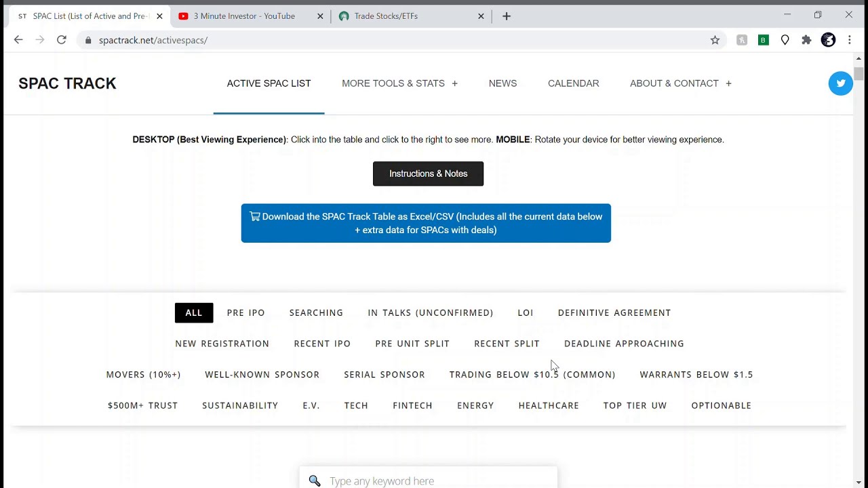Select TRADING BELOW $10.5 (COMMON) filter

pos(532,374)
